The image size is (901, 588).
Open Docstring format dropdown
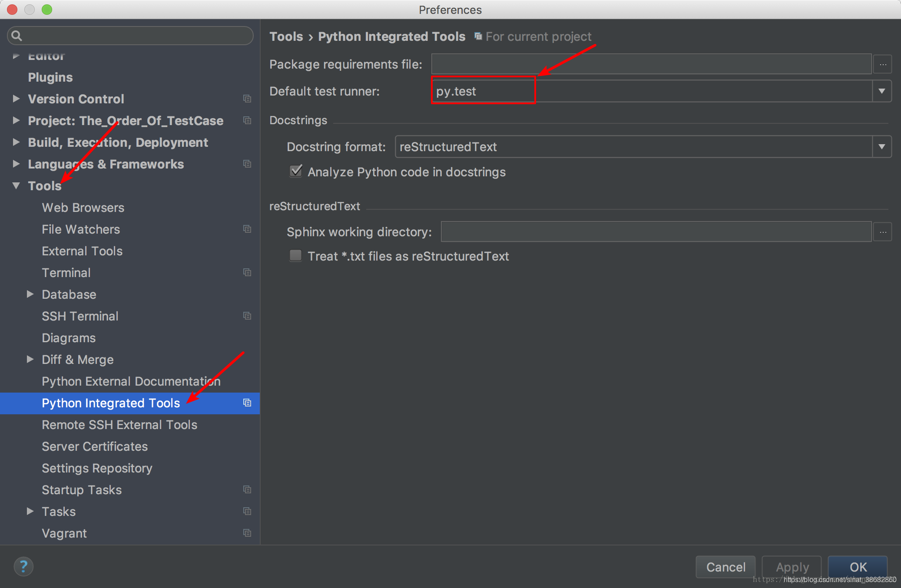(881, 147)
